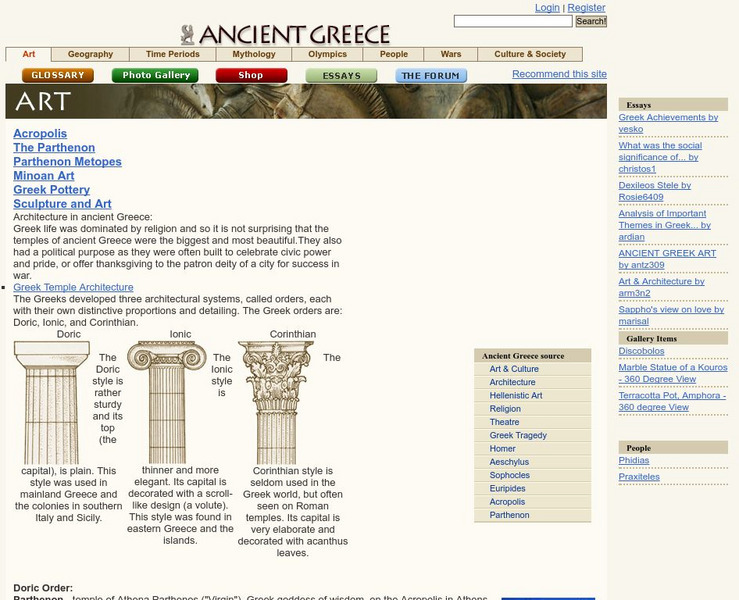Click the search text input field
This screenshot has height=600, width=739.
tap(512, 21)
